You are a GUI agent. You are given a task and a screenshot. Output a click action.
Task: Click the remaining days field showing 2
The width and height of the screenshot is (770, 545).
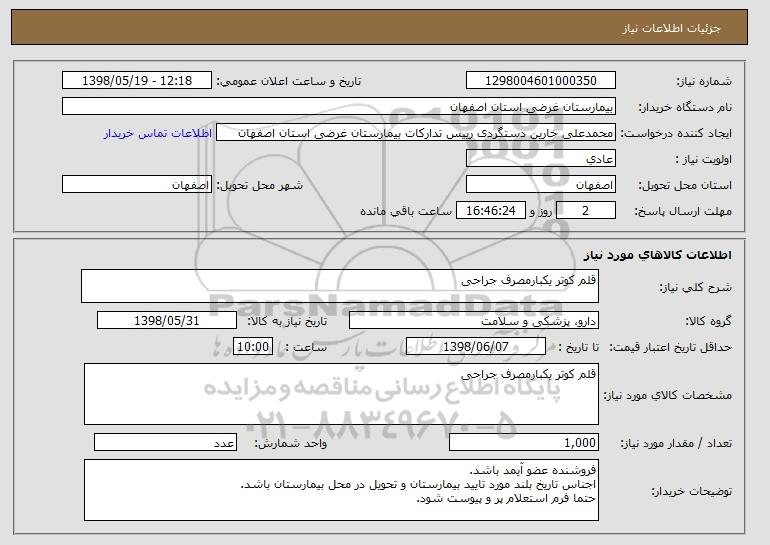(x=585, y=211)
